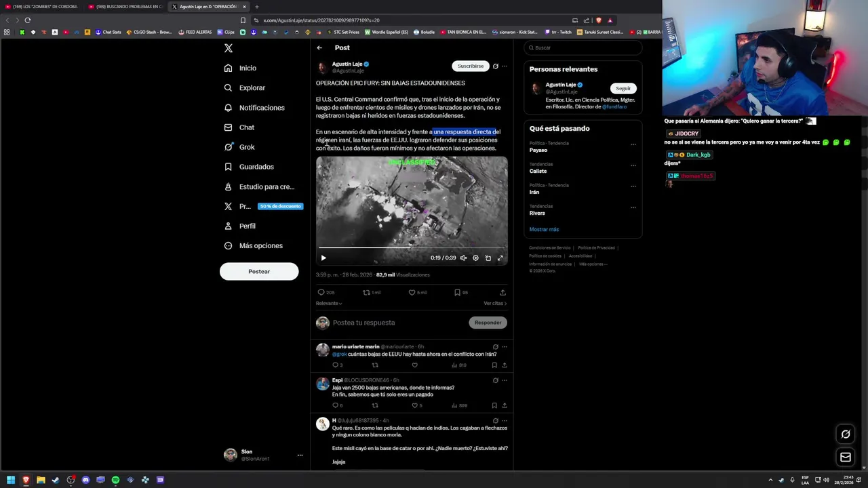Go to Inicio home page
This screenshot has width=868, height=488.
240,68
